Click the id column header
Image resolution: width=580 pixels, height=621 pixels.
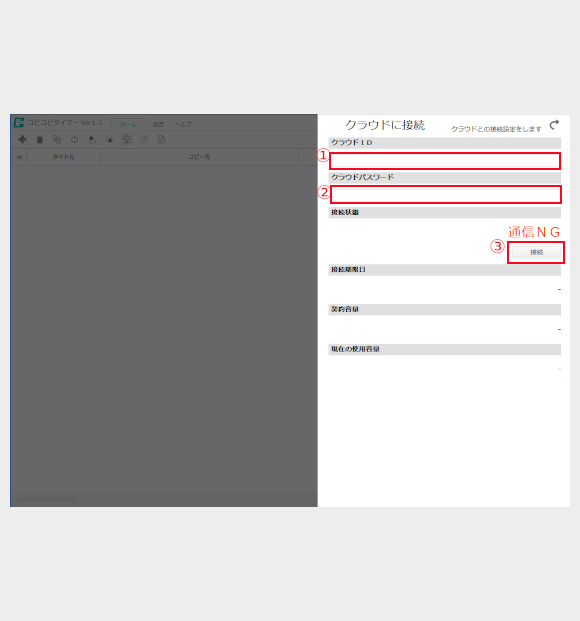(19, 157)
